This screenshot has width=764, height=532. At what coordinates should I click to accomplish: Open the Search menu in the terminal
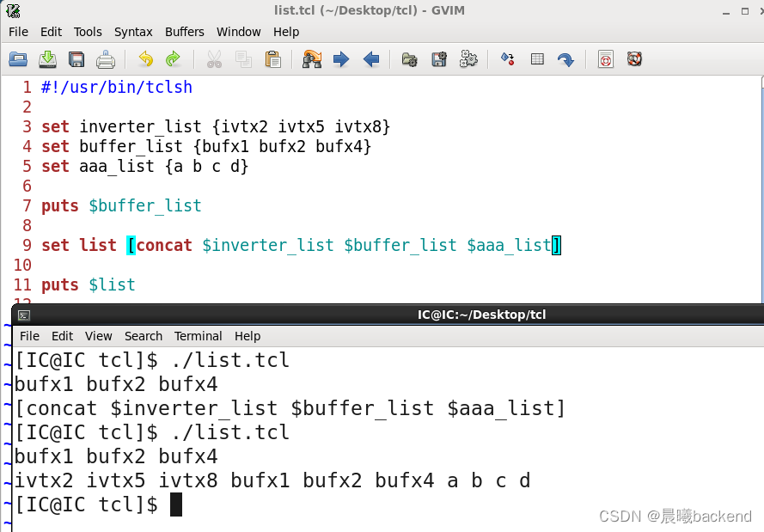tap(144, 336)
